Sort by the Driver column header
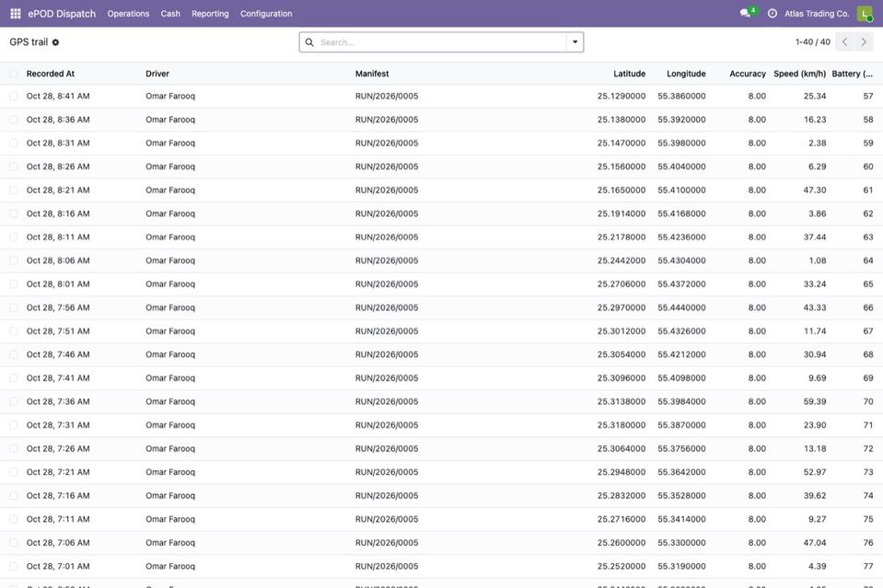This screenshot has width=883, height=588. pyautogui.click(x=157, y=74)
